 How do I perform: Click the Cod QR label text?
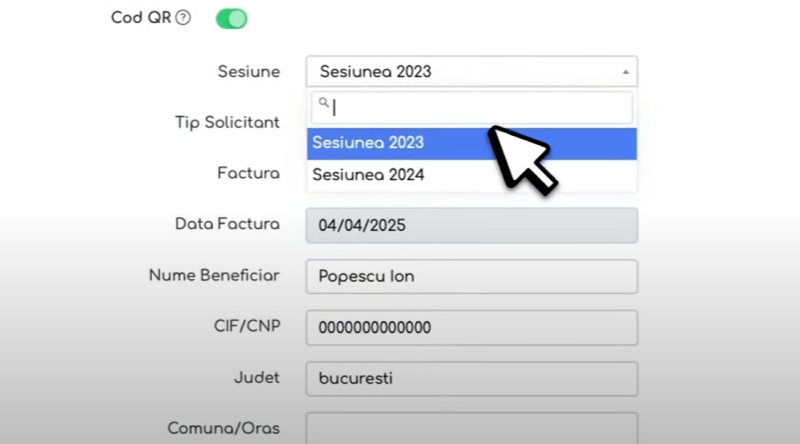[x=141, y=19]
